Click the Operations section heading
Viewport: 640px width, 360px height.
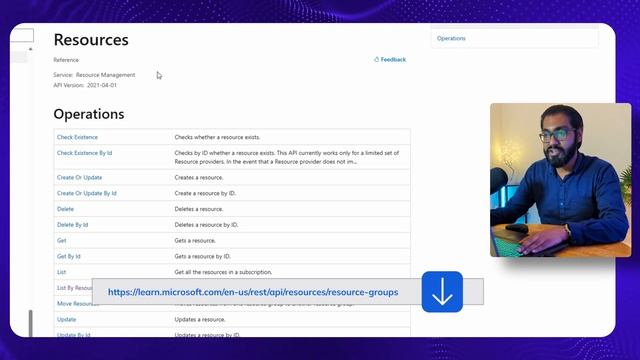click(89, 114)
